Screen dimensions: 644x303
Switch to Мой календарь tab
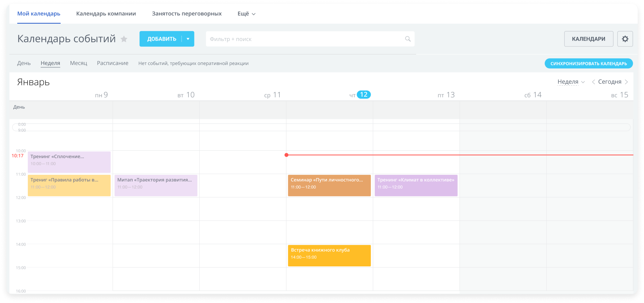tap(39, 14)
